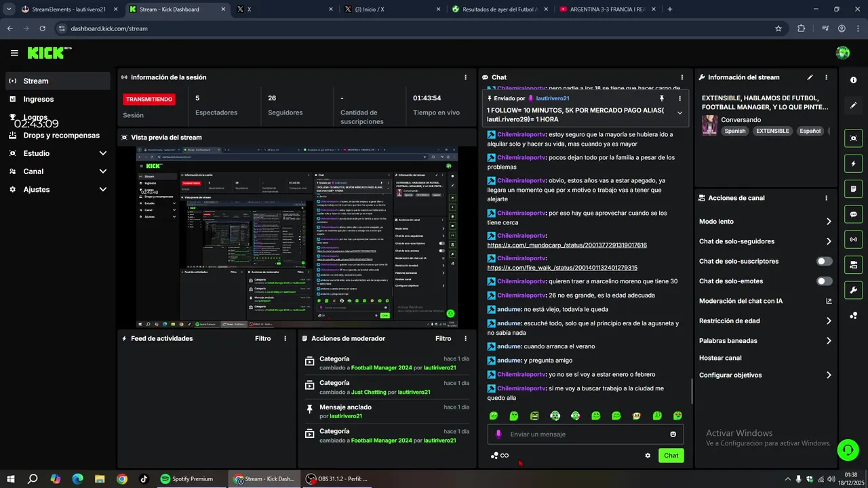Image resolution: width=868 pixels, height=488 pixels.
Task: Select Stream in left sidebar
Action: (58, 81)
